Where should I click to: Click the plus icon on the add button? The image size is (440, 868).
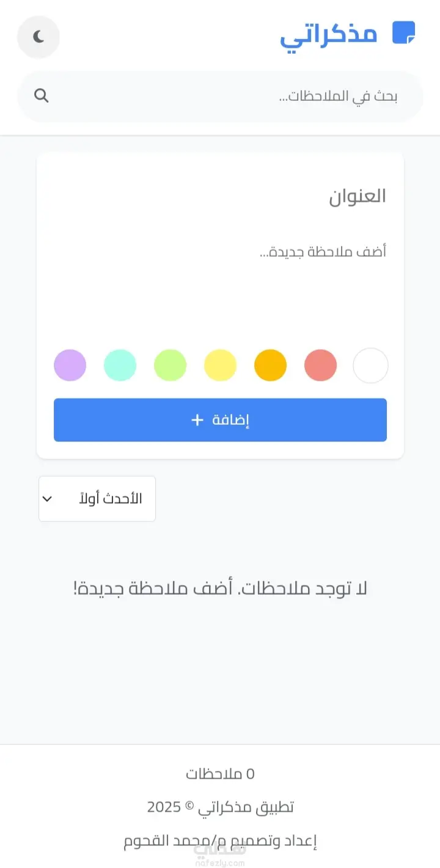point(197,420)
